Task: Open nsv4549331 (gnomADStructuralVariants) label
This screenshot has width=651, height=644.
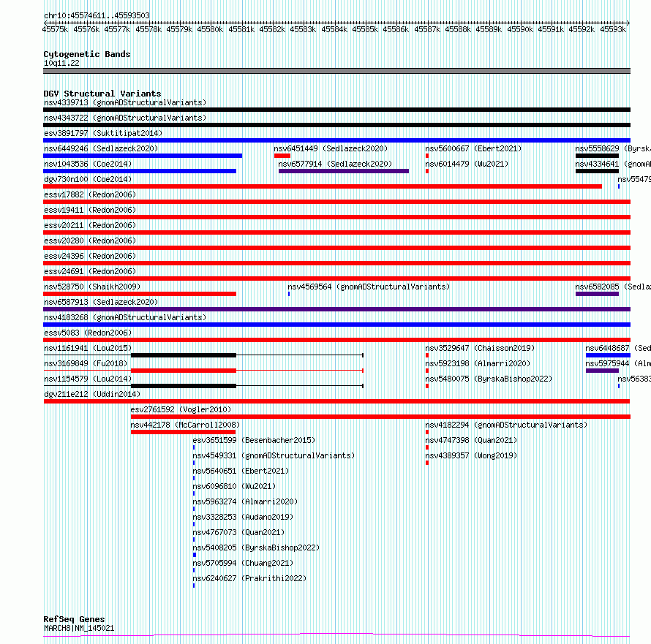Action: (x=274, y=455)
